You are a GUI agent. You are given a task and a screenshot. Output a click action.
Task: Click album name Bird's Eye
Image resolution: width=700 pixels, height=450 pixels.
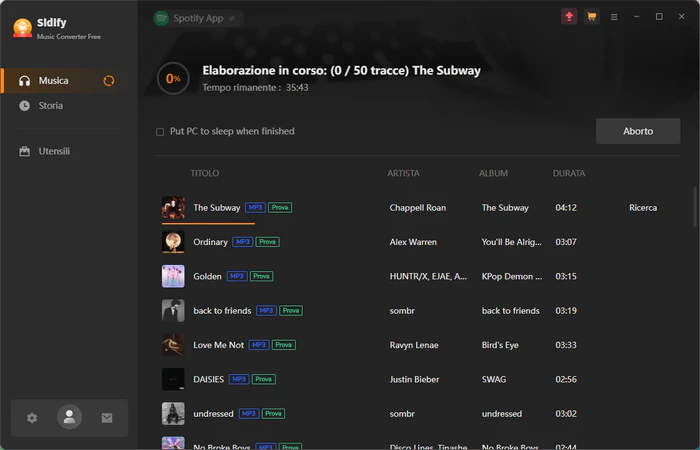[500, 345]
